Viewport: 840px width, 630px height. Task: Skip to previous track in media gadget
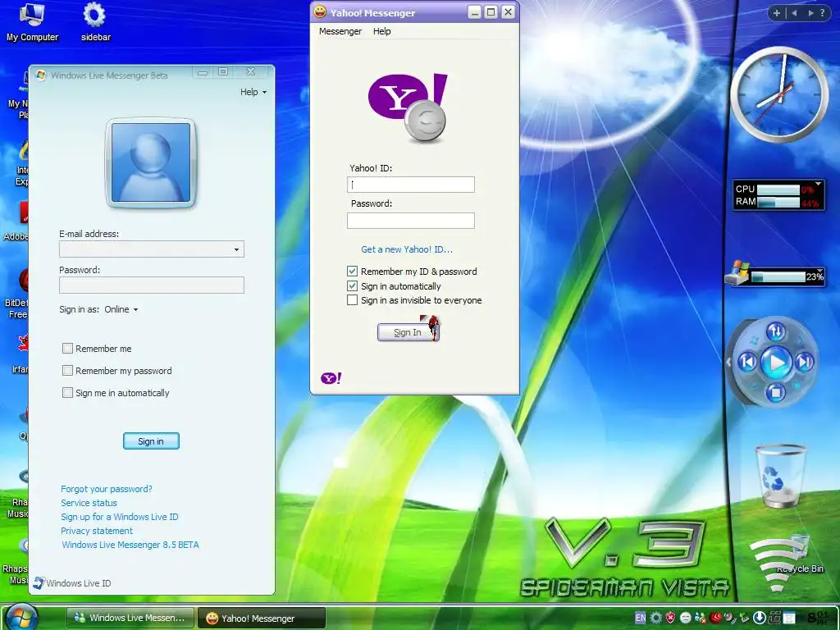(x=747, y=363)
